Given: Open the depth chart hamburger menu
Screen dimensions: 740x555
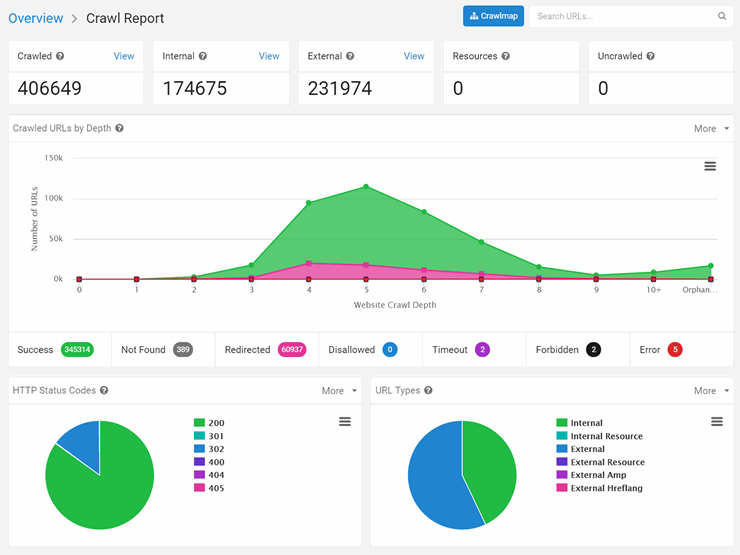Looking at the screenshot, I should [x=710, y=166].
